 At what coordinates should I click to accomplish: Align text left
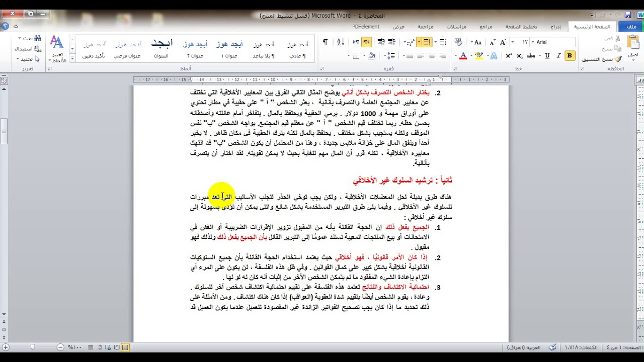click(x=421, y=56)
